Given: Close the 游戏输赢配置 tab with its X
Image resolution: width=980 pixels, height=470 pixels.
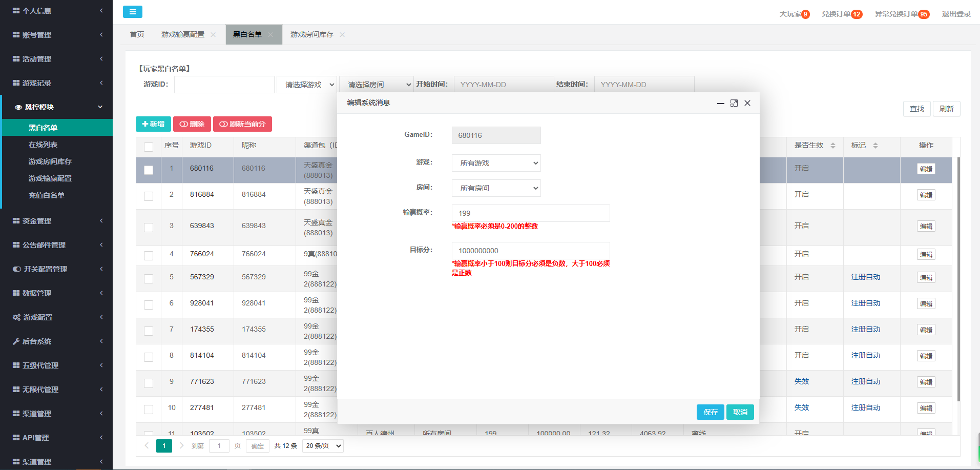Looking at the screenshot, I should pos(213,35).
